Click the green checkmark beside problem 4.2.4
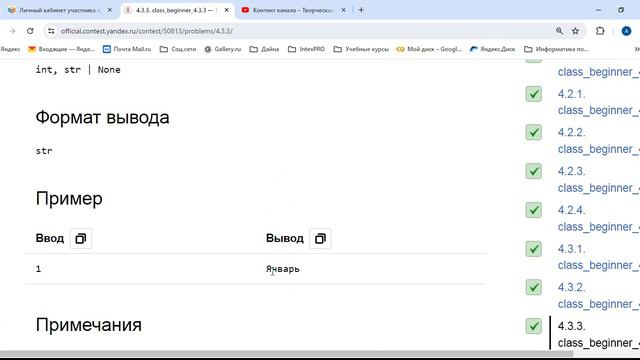640x360 pixels. click(x=533, y=210)
